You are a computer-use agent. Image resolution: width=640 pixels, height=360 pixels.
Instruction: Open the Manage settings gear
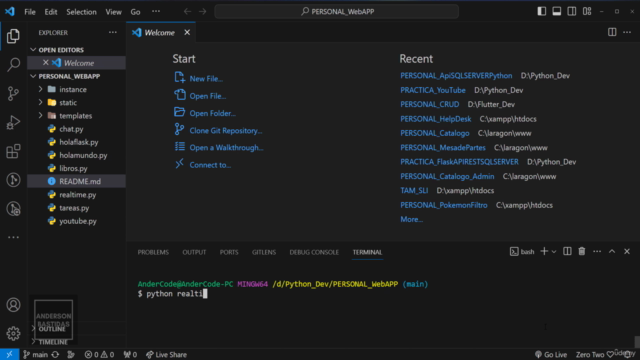tap(13, 333)
